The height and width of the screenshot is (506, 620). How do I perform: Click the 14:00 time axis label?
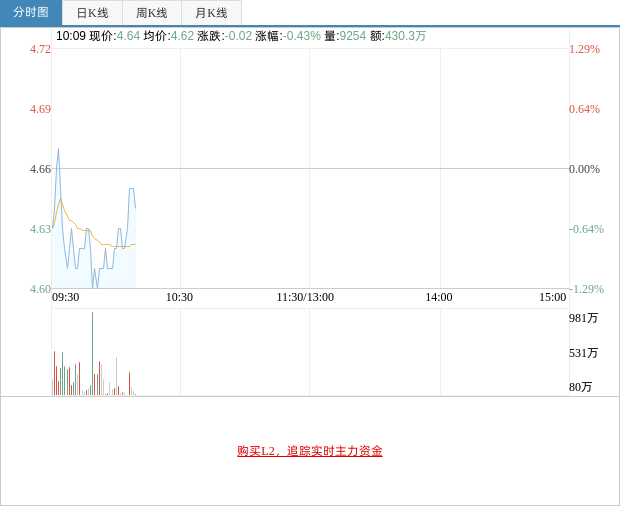(x=439, y=297)
